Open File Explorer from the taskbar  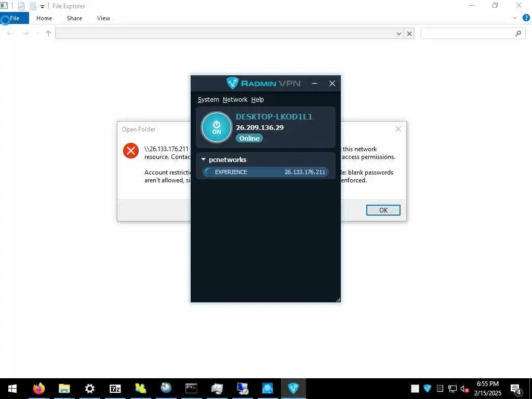click(x=64, y=389)
